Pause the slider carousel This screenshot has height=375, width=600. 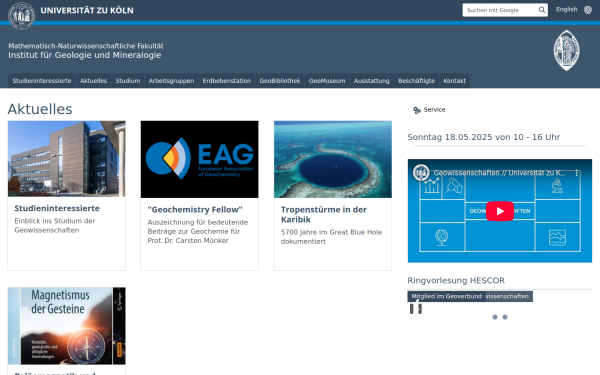[x=416, y=308]
